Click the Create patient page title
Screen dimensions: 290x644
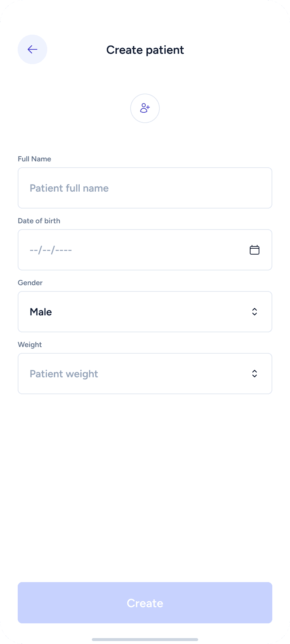pyautogui.click(x=145, y=50)
